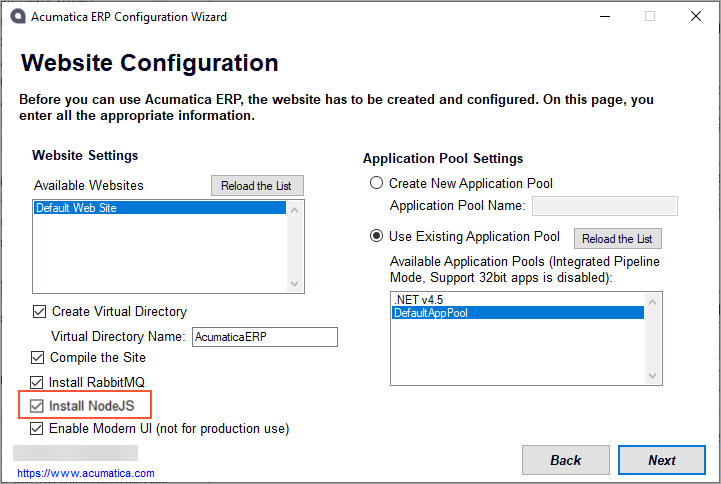Select Use Existing Application Pool radio

(x=377, y=237)
